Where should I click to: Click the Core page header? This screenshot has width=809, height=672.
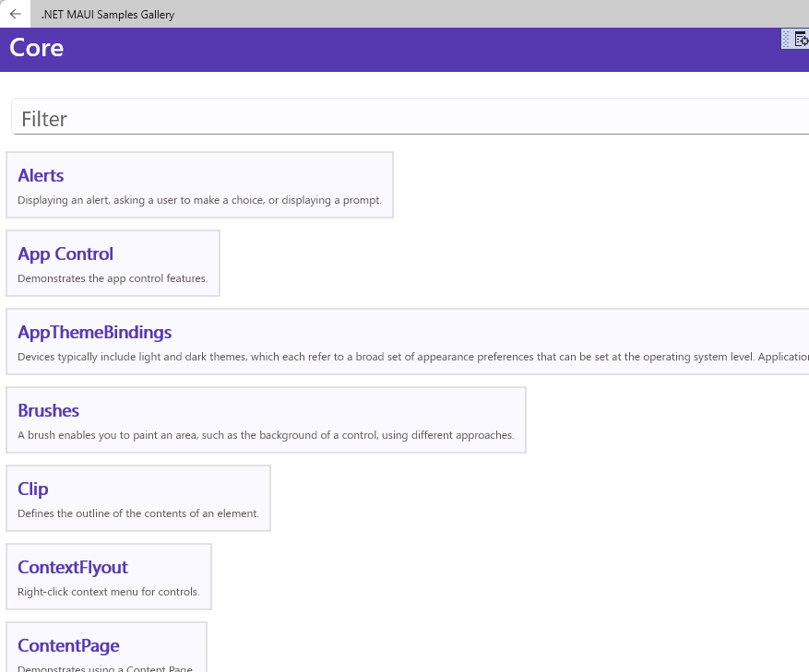(36, 47)
